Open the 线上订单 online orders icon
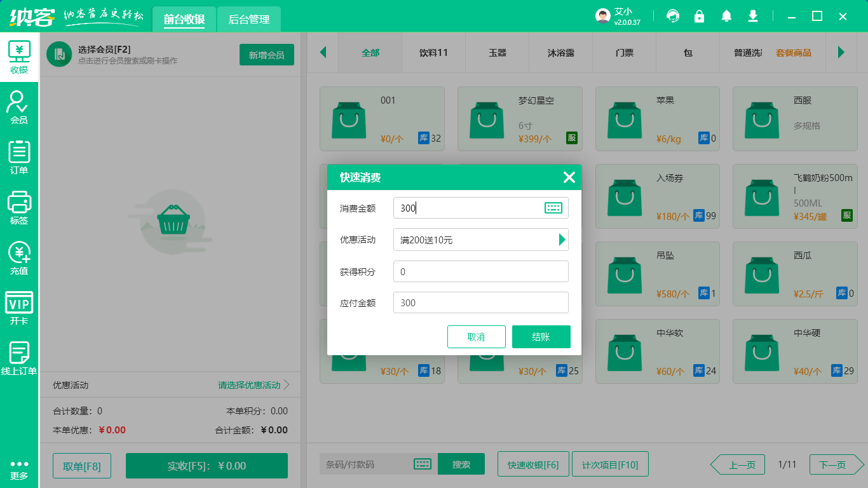The width and height of the screenshot is (868, 488). tap(19, 358)
